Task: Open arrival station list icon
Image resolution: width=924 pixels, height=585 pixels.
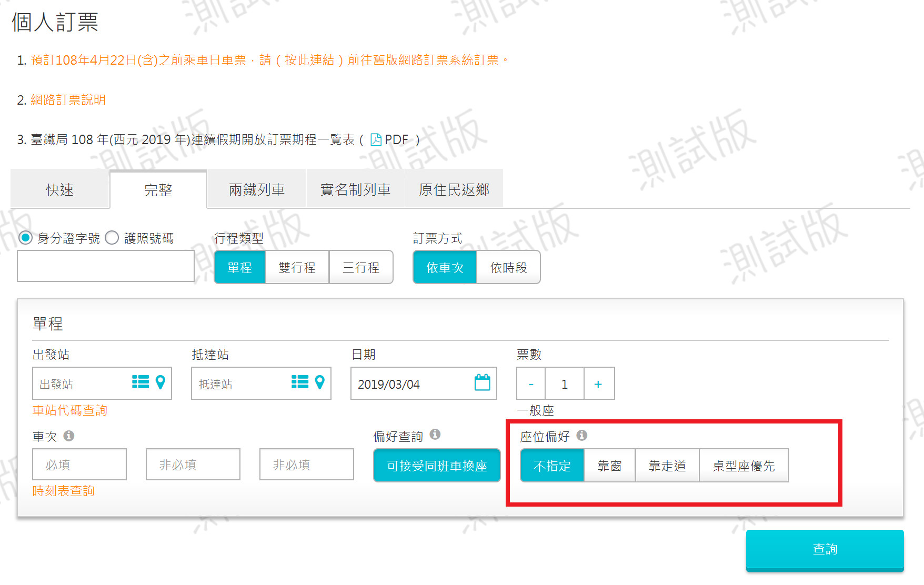Action: [x=300, y=382]
